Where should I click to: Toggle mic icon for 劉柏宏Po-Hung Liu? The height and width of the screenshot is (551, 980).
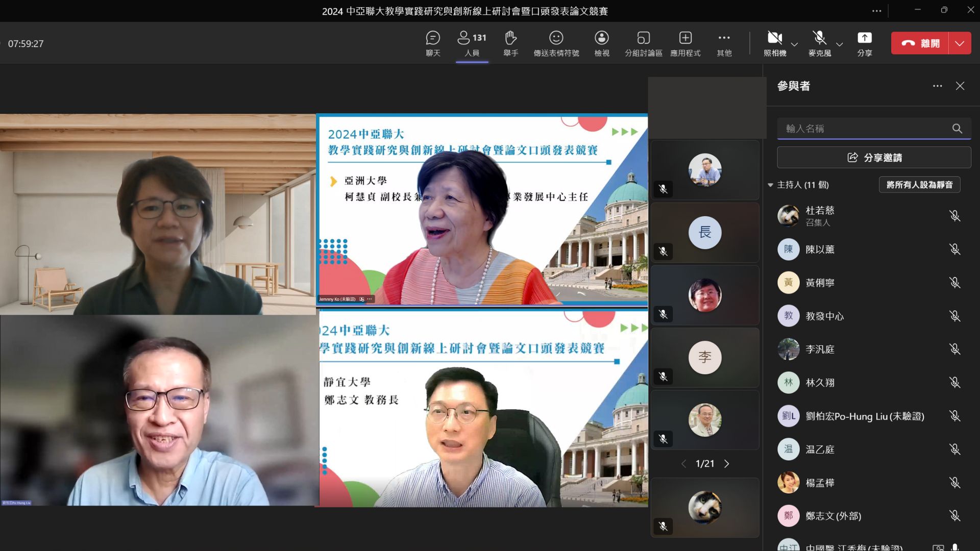click(x=954, y=416)
